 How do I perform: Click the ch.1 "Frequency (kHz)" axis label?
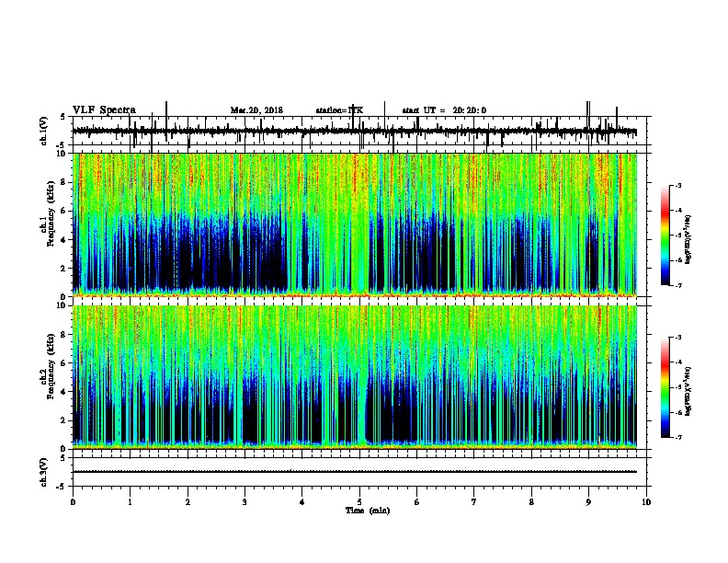(51, 213)
